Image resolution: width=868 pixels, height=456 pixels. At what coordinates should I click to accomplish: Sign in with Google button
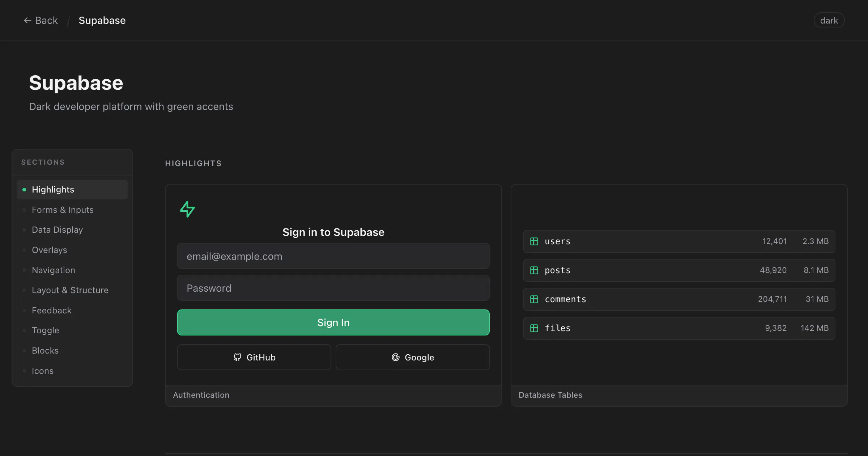click(x=413, y=357)
